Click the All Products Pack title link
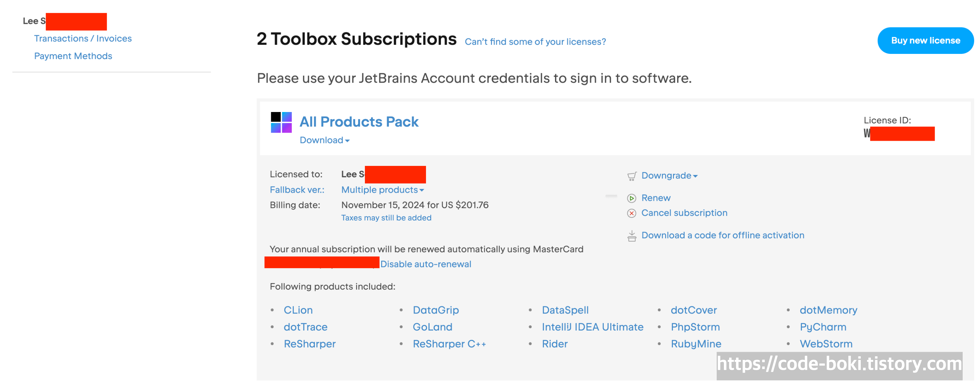 pyautogui.click(x=359, y=121)
